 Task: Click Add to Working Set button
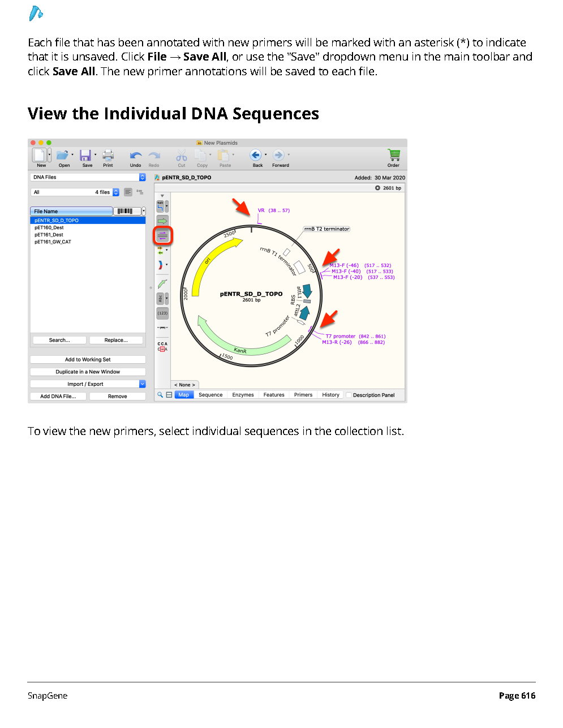(x=88, y=359)
